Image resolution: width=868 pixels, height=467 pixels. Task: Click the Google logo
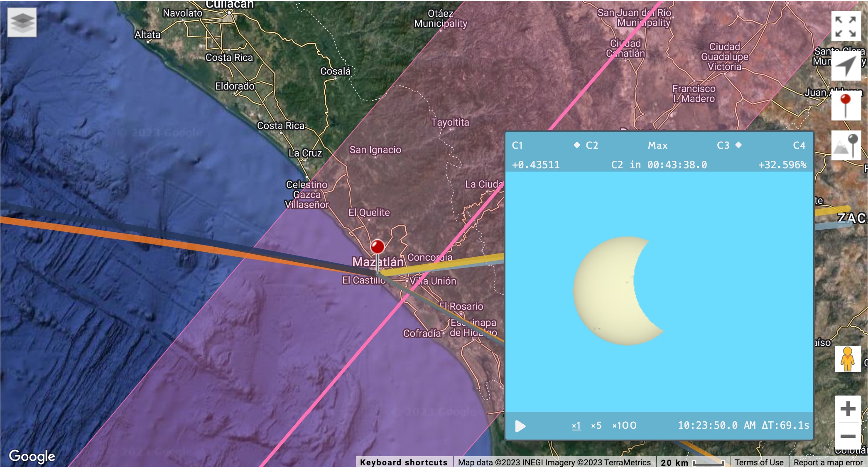32,456
